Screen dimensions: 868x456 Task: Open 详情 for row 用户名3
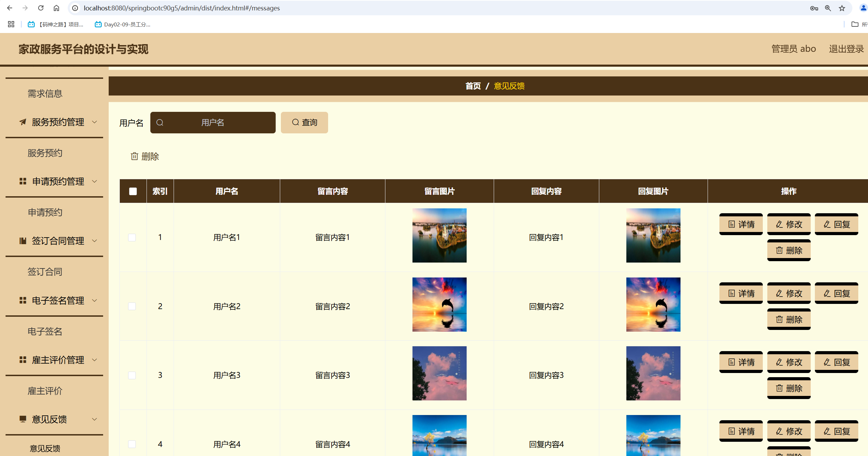(x=741, y=362)
